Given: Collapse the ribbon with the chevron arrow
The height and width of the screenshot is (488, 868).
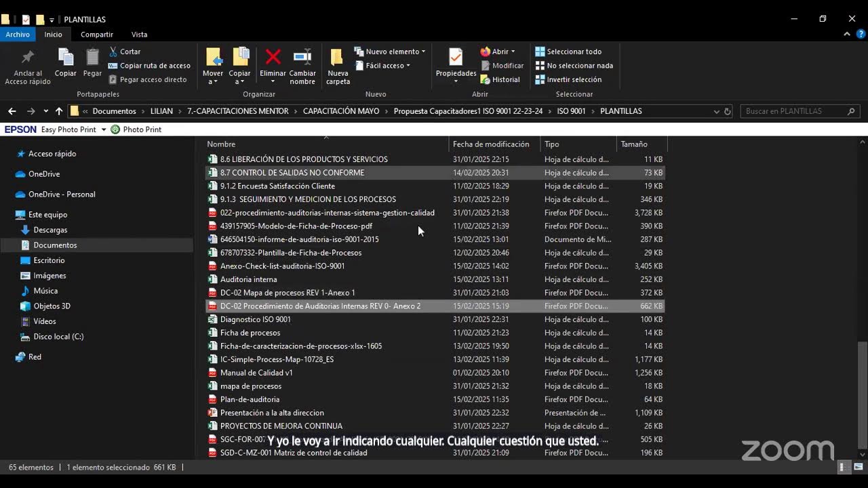Looking at the screenshot, I should (848, 35).
